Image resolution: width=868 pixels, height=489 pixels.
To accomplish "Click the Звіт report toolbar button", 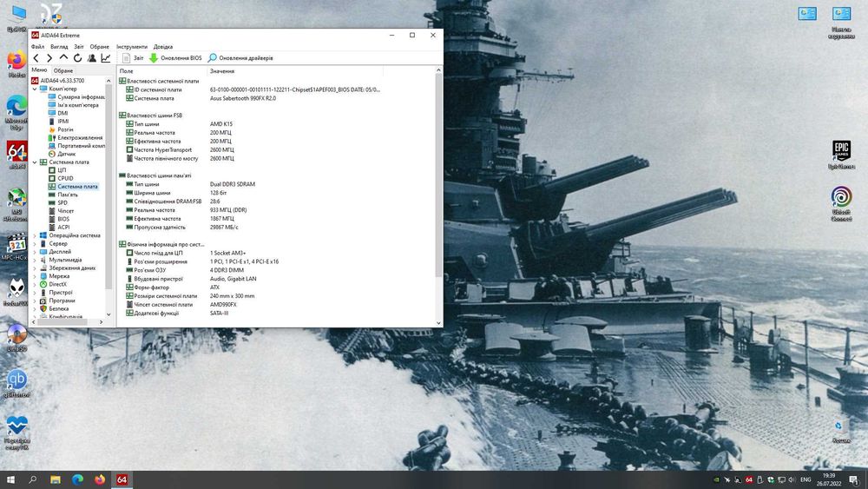I will (133, 58).
